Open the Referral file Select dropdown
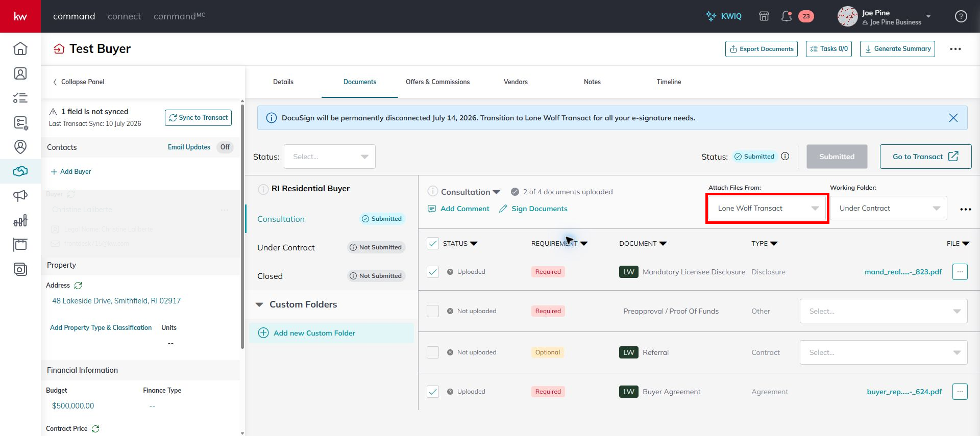Viewport: 980px width, 436px height. tap(884, 352)
